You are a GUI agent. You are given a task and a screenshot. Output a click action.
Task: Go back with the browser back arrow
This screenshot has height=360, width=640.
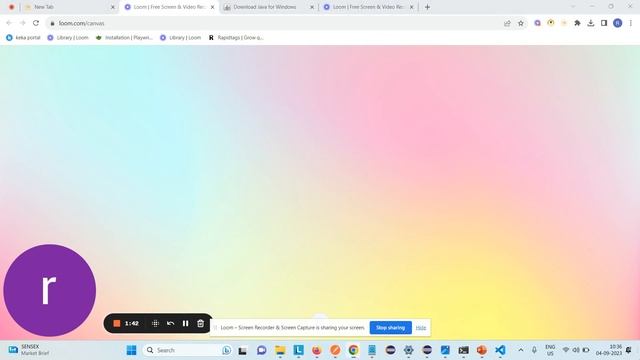coord(9,23)
